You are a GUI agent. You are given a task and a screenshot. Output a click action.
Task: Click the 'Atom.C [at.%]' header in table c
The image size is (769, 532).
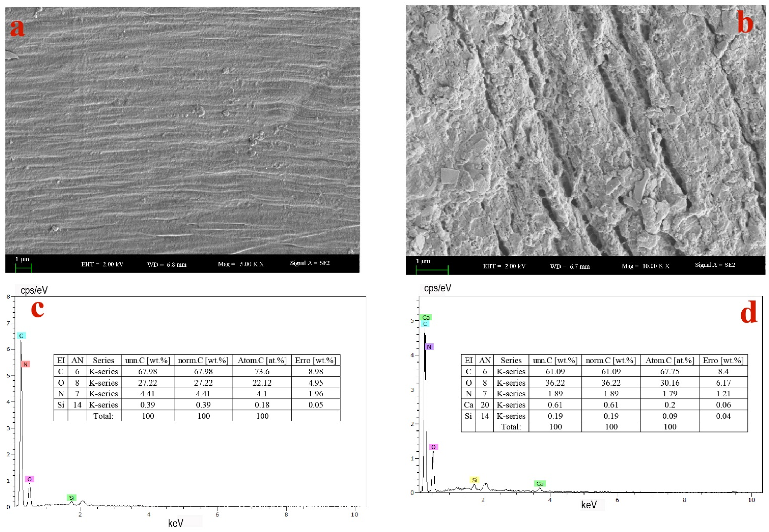click(262, 360)
